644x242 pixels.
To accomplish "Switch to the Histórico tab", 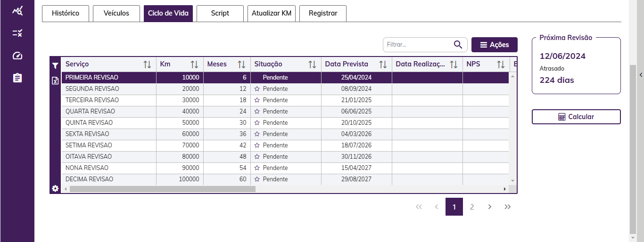I will [x=66, y=13].
